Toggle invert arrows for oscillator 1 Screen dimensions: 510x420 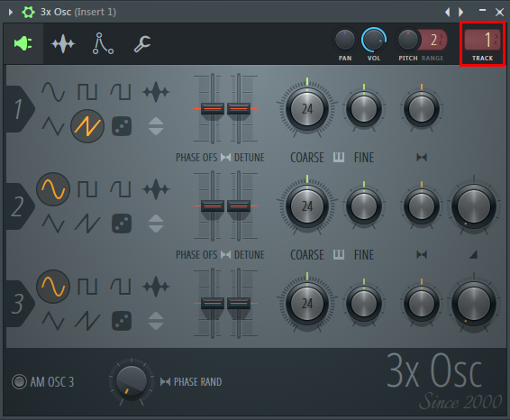pyautogui.click(x=156, y=126)
